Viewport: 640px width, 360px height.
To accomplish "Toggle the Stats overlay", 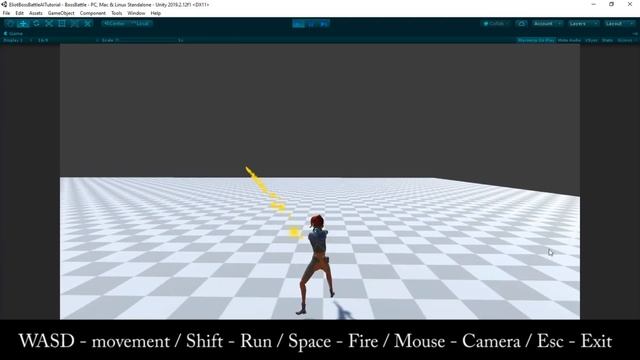I will 607,40.
